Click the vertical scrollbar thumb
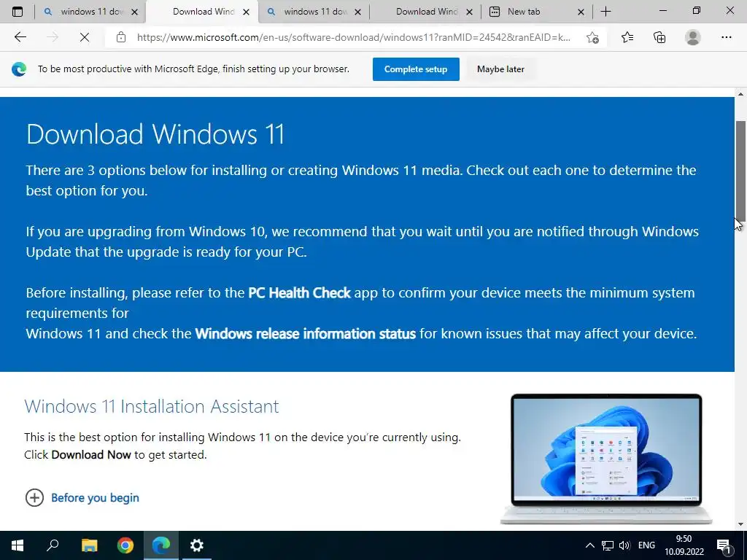Screen dimensions: 747x560 click(741, 170)
